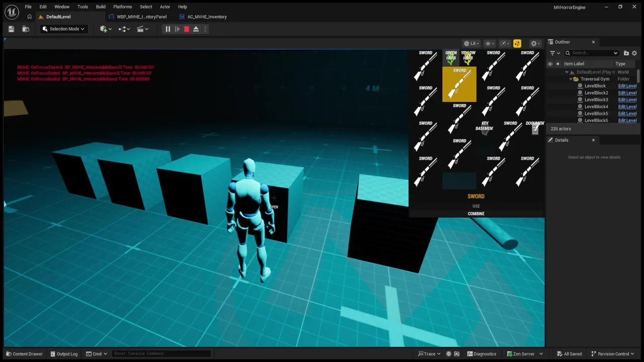This screenshot has height=362, width=644.
Task: Click the yellow realtime override icon in viewport
Action: [x=517, y=43]
